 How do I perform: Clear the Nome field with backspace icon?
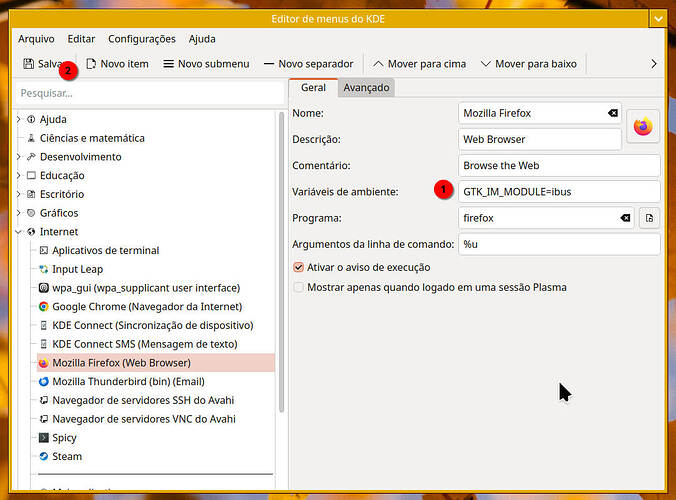(613, 113)
